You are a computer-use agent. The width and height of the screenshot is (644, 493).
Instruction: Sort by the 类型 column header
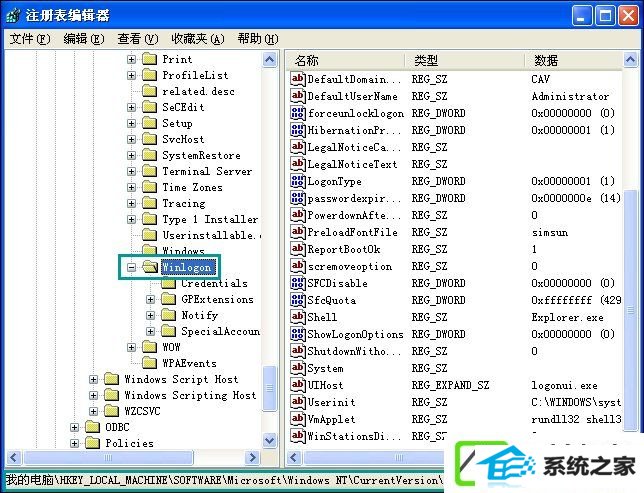pos(465,61)
